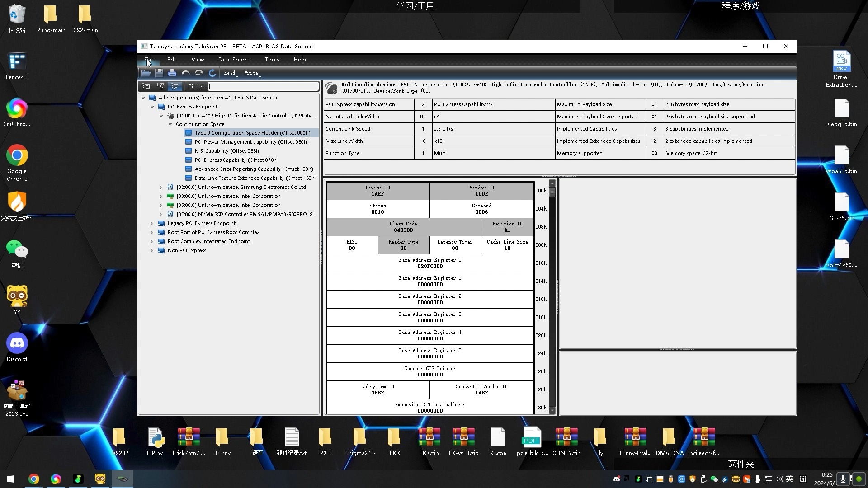Click the Maximum Payload Size row

click(x=675, y=104)
